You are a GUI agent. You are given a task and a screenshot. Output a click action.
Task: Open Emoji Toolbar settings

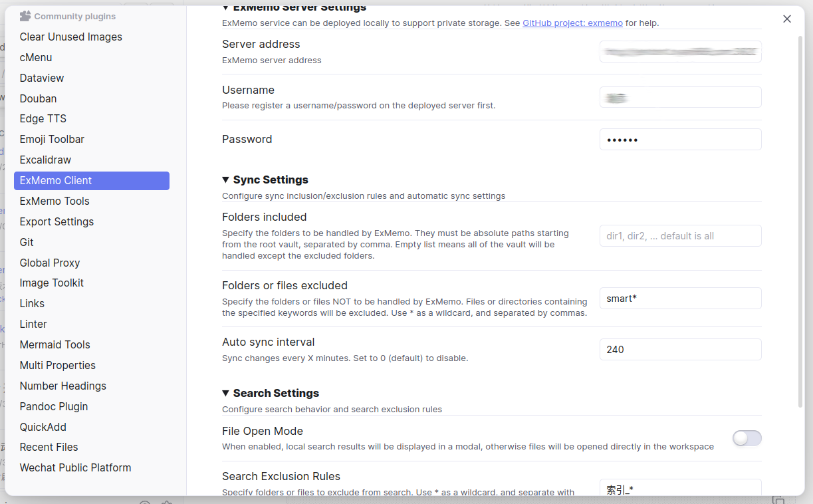tap(92, 139)
